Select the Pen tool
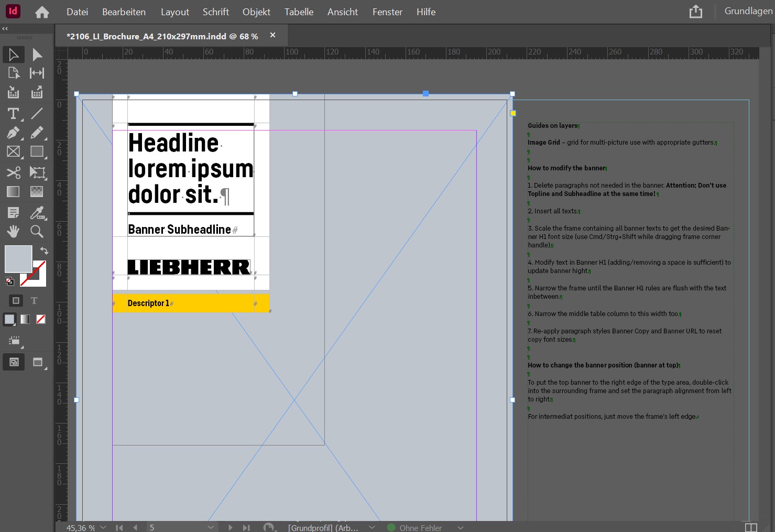Viewport: 775px width, 532px height. point(13,133)
